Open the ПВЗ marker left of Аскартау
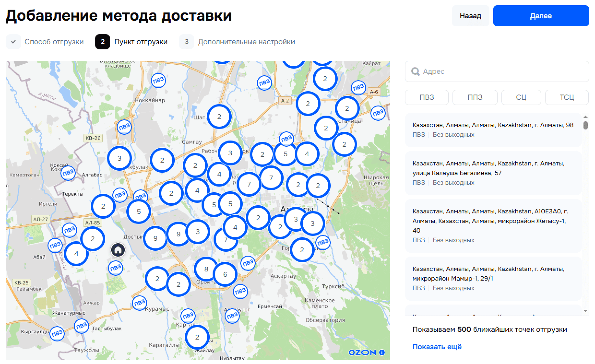Image resolution: width=595 pixels, height=364 pixels. click(248, 263)
